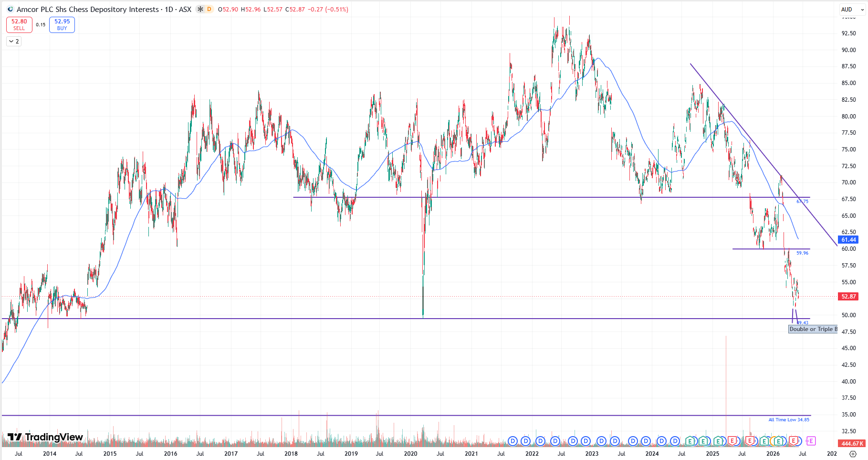Click the SELL 52.80 button
868x460 pixels.
(x=19, y=25)
